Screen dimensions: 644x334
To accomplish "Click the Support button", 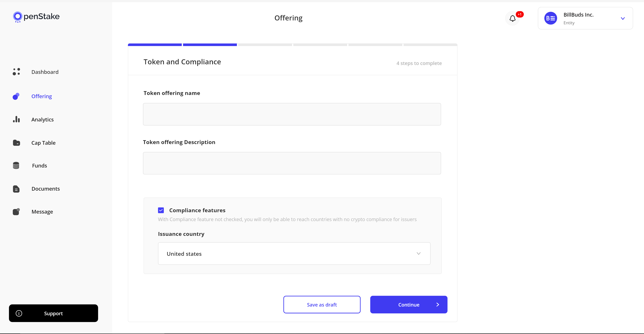I will click(x=53, y=313).
